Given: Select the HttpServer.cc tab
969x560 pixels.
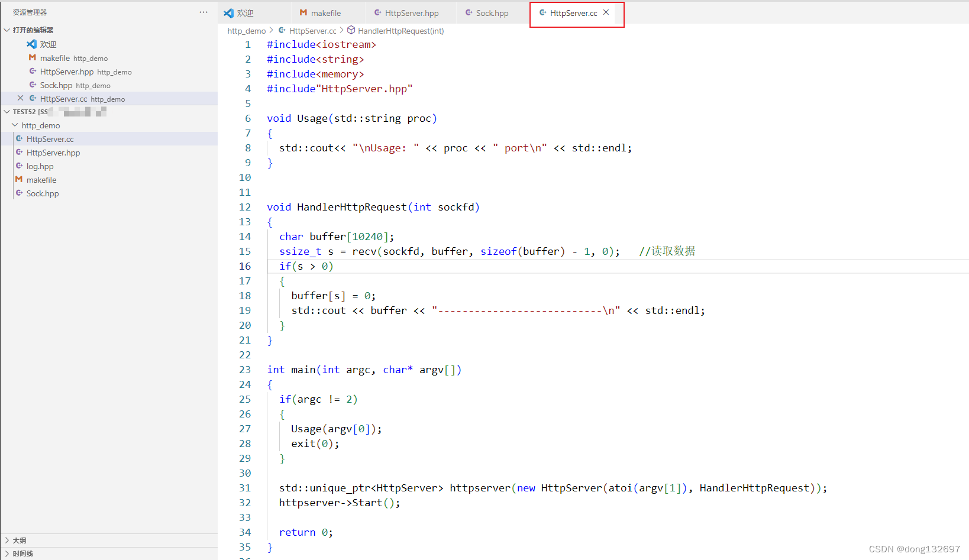Looking at the screenshot, I should coord(573,13).
